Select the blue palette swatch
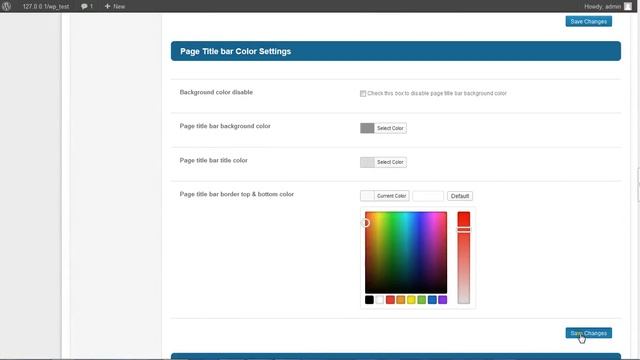The image size is (640, 360). [432, 300]
